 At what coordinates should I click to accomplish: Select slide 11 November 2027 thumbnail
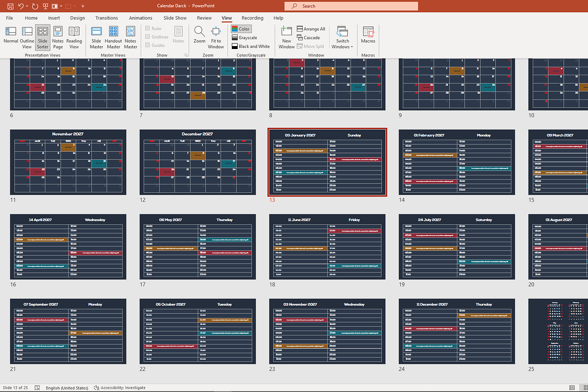pyautogui.click(x=68, y=162)
